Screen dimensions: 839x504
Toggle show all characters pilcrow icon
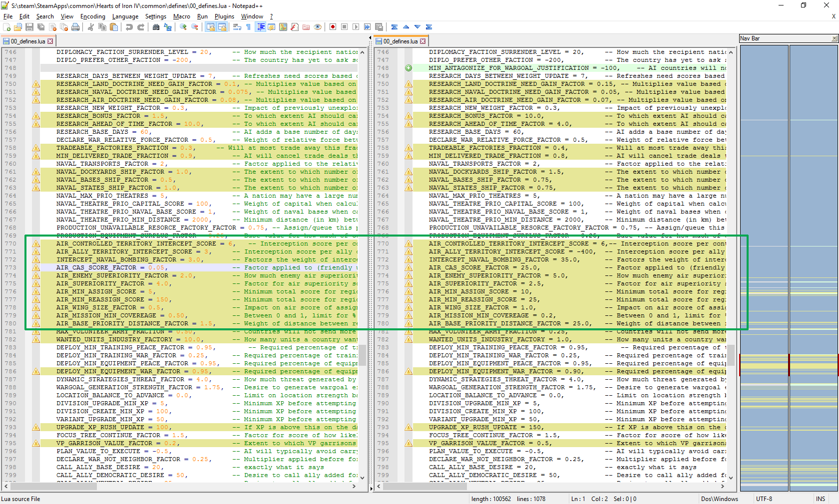248,27
